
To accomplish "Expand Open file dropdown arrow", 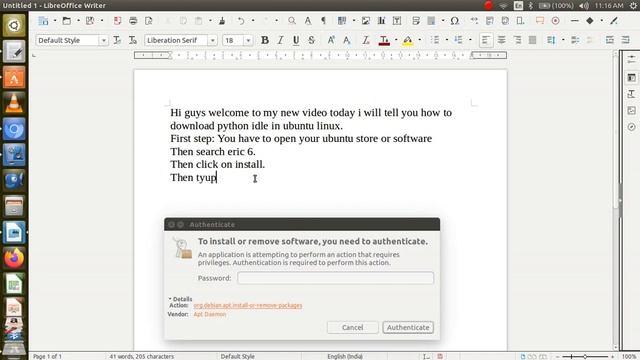I will pyautogui.click(x=78, y=21).
